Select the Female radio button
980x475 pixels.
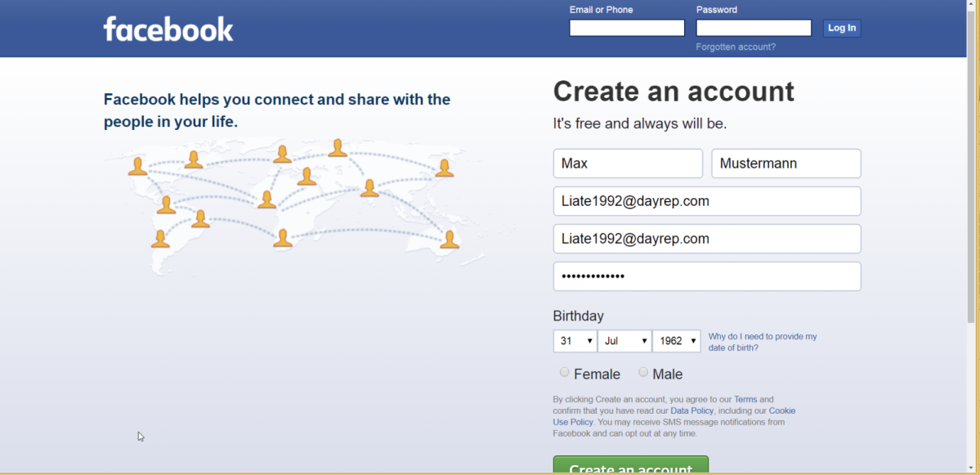pos(564,373)
